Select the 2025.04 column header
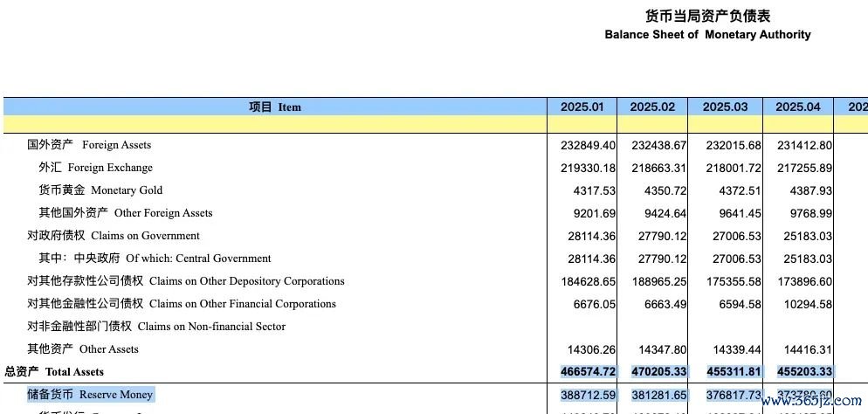Screen dimensions: 868x414 point(797,107)
